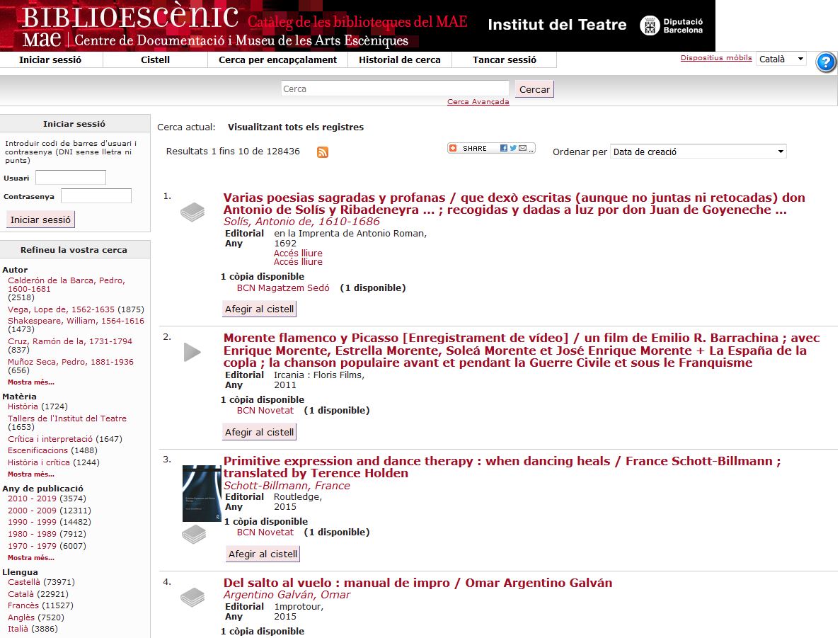Open the Morente flamenco y Picasso title link

522,351
